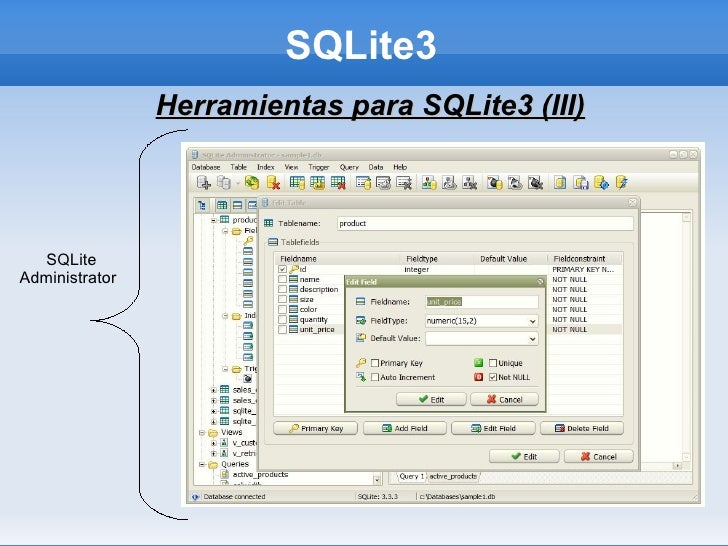This screenshot has width=728, height=546.
Task: Check the name field checkbox
Action: [x=282, y=280]
